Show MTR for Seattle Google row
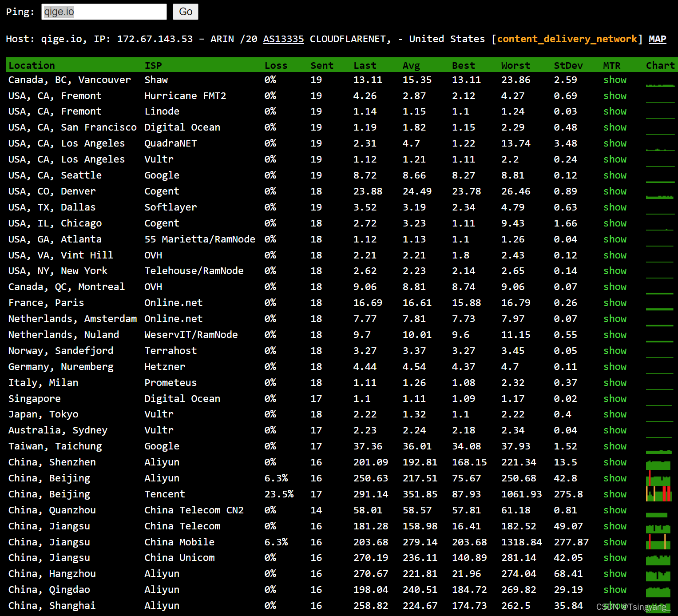 click(x=615, y=175)
